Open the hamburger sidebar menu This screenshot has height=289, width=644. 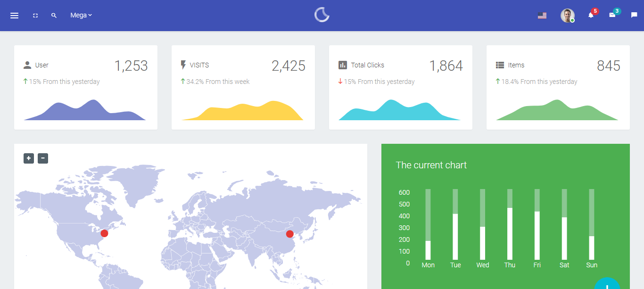pyautogui.click(x=14, y=16)
